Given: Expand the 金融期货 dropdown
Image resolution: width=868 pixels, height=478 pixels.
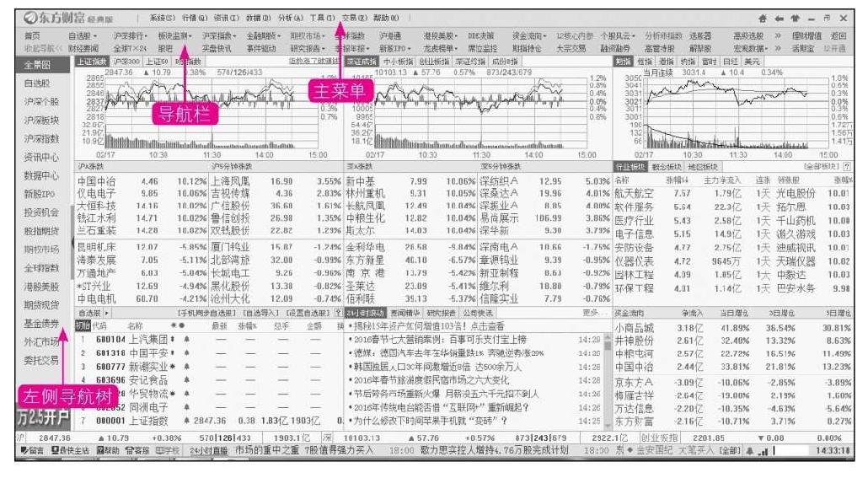Looking at the screenshot, I should [264, 36].
